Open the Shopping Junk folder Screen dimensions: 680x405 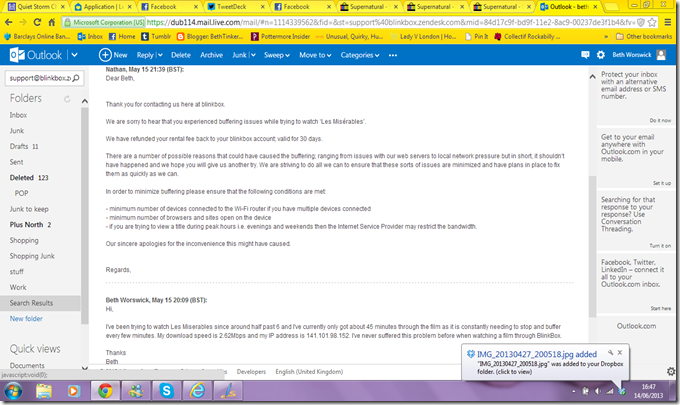[32, 256]
